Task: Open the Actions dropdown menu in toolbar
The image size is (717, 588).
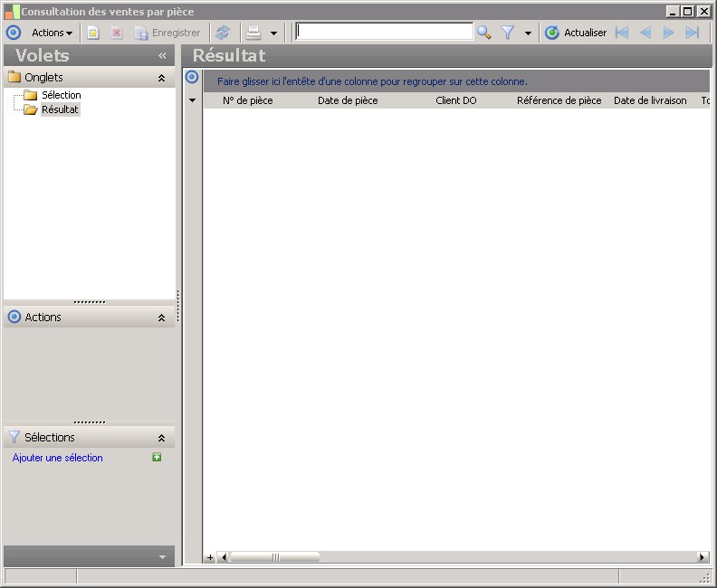Action: [52, 33]
